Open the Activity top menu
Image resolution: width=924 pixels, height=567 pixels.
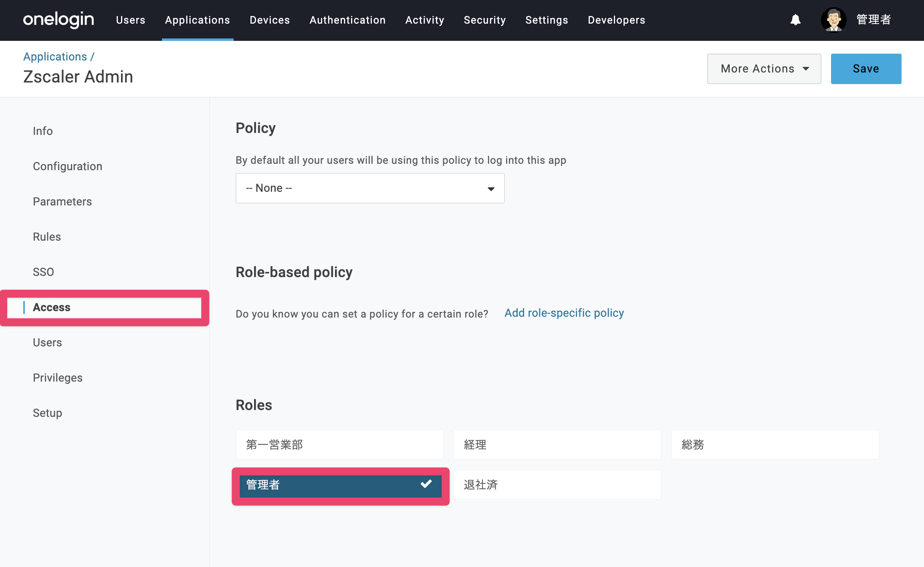coord(425,20)
